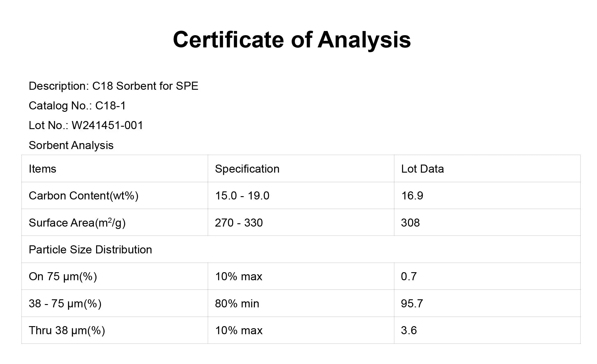Click the Thru 38 μm(%) cell
Image resolution: width=597 pixels, height=364 pixels.
coord(115,330)
